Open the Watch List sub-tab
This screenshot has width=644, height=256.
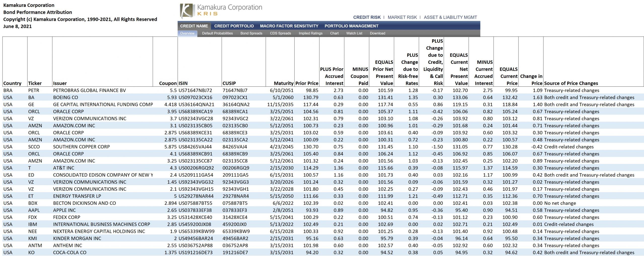pyautogui.click(x=354, y=33)
